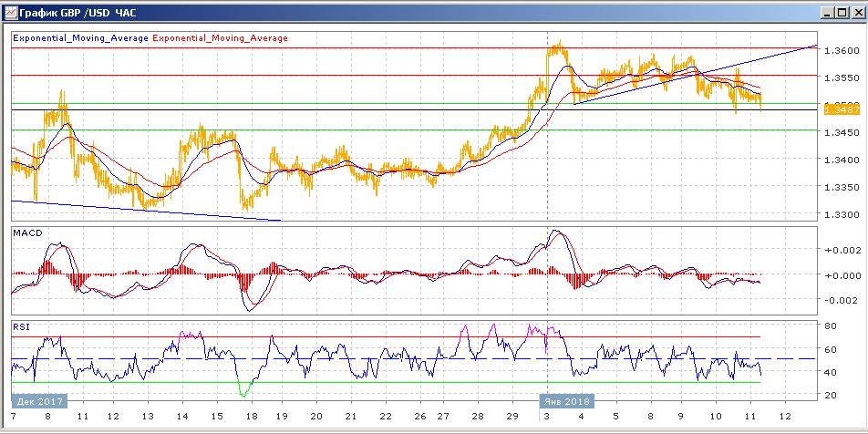Click the blue Exponential_Moving_Average legend label
Screen dimensions: 868x434
(80, 38)
